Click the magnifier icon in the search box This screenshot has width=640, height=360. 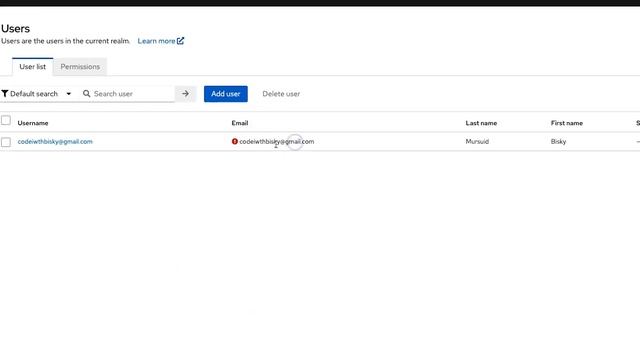click(87, 94)
